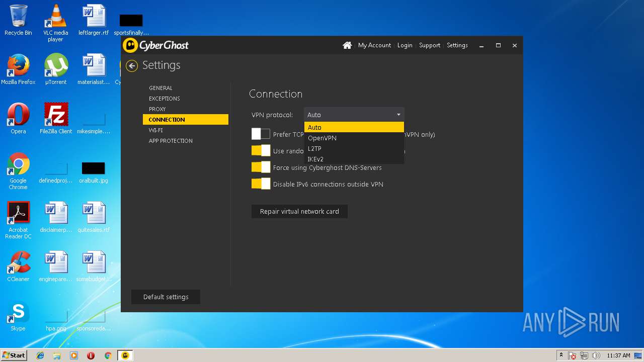Select materialsst document on desktop
This screenshot has height=362, width=644.
tap(94, 69)
